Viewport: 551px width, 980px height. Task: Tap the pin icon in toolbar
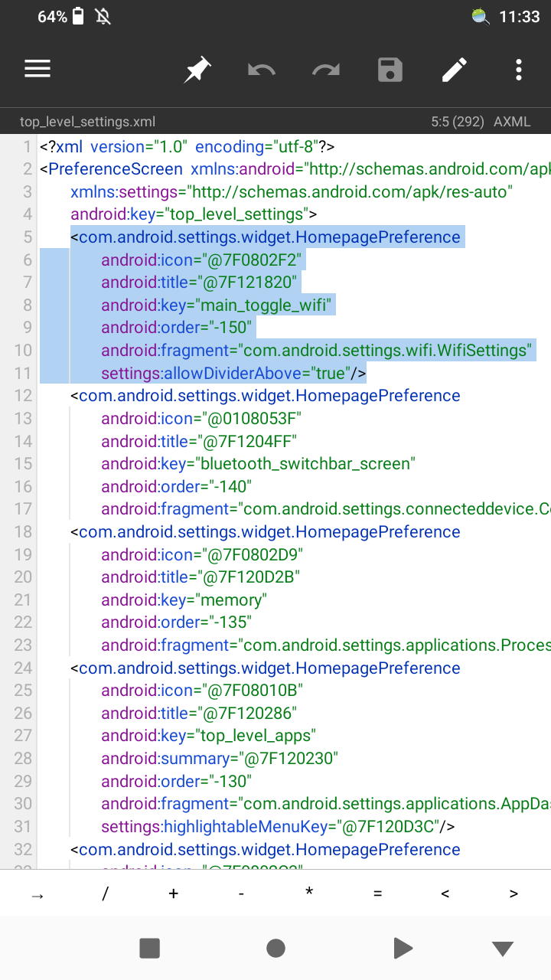[x=197, y=70]
